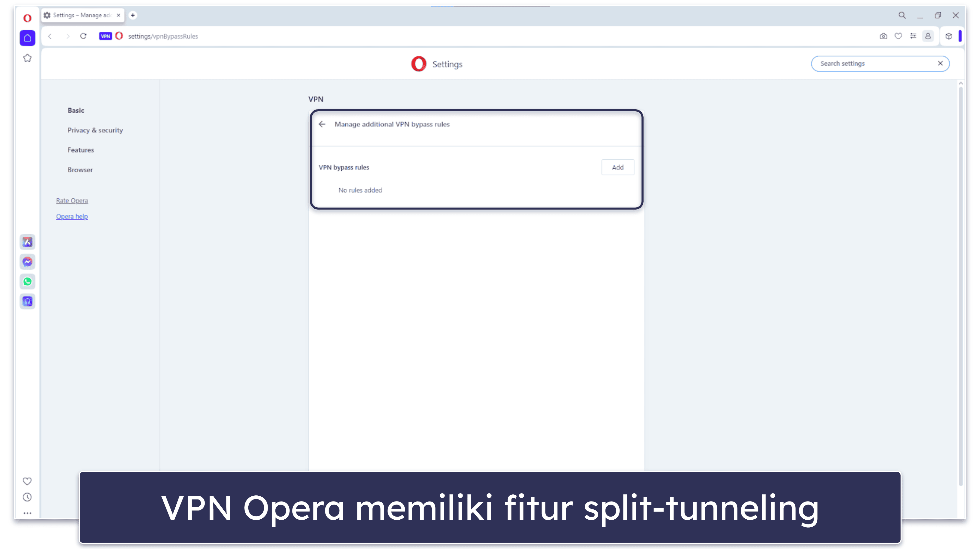Open the profile account icon

[928, 36]
